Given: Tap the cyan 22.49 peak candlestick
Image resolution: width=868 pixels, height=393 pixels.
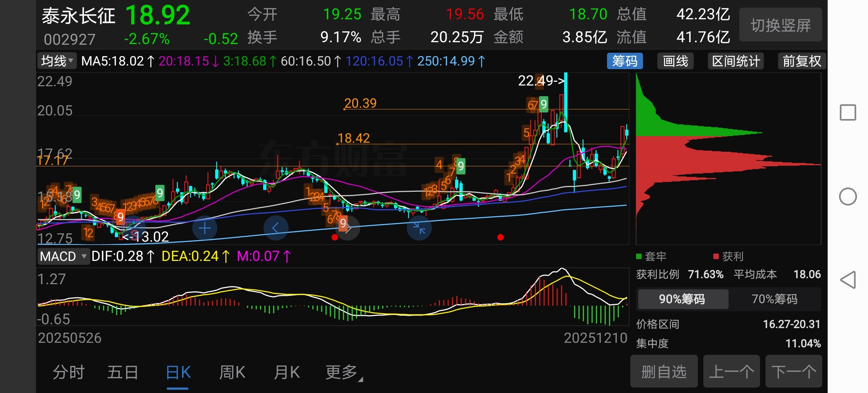Looking at the screenshot, I should pos(566,102).
